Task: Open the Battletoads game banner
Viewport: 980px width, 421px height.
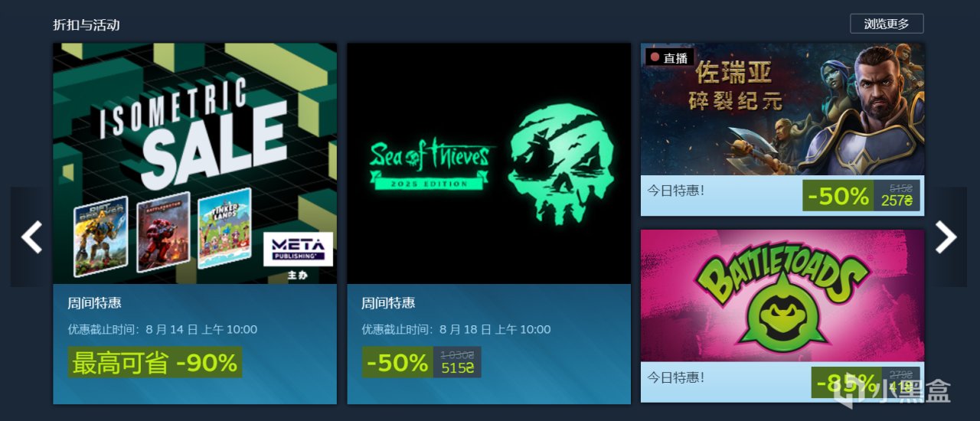Action: [782, 295]
